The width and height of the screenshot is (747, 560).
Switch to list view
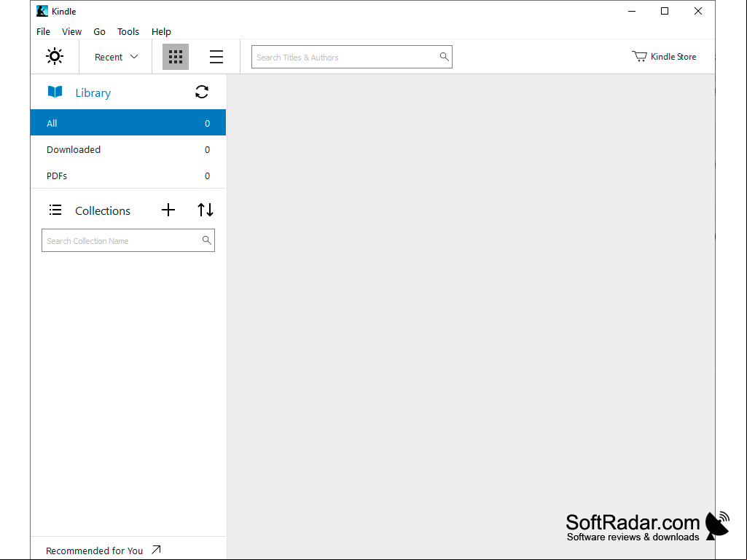216,57
